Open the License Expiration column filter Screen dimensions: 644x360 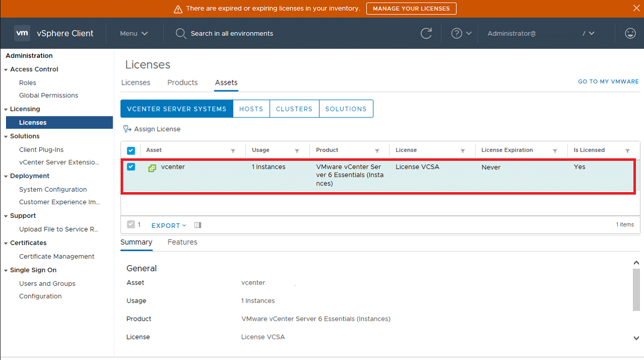pyautogui.click(x=555, y=151)
